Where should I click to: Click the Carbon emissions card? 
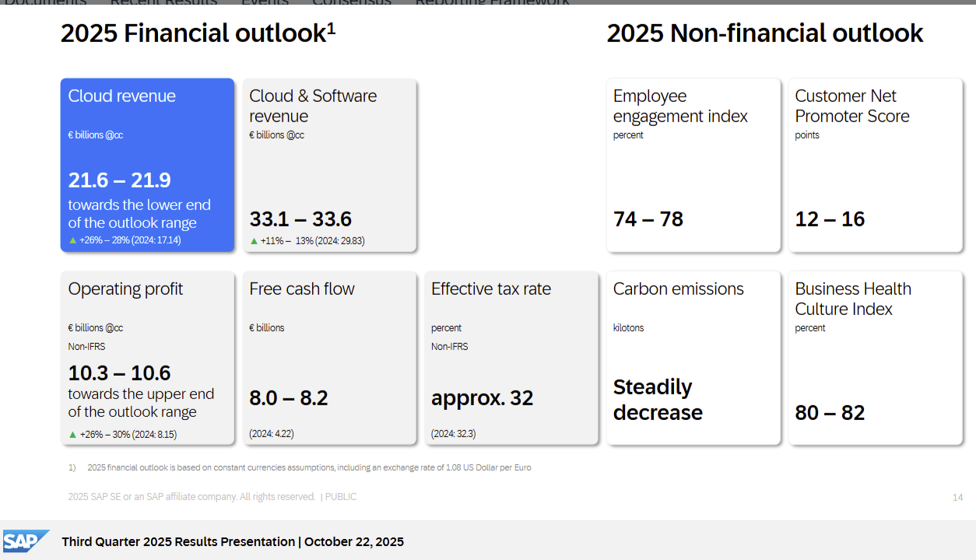pyautogui.click(x=693, y=358)
